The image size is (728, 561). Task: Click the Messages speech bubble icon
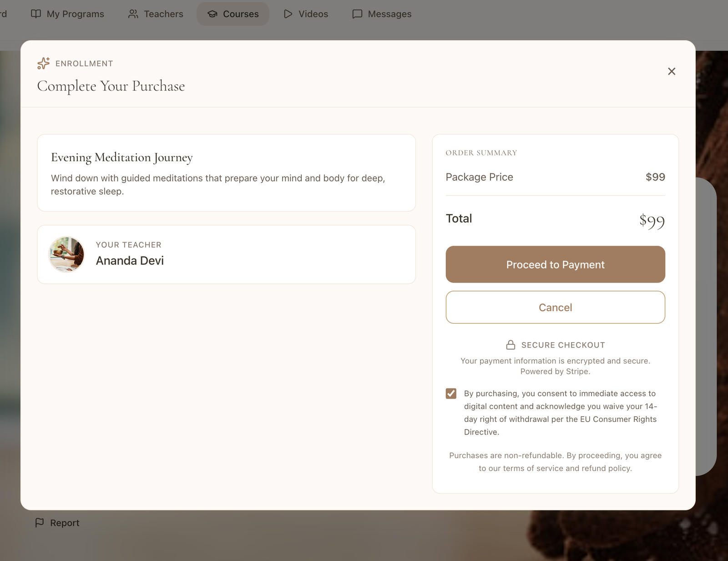point(357,14)
